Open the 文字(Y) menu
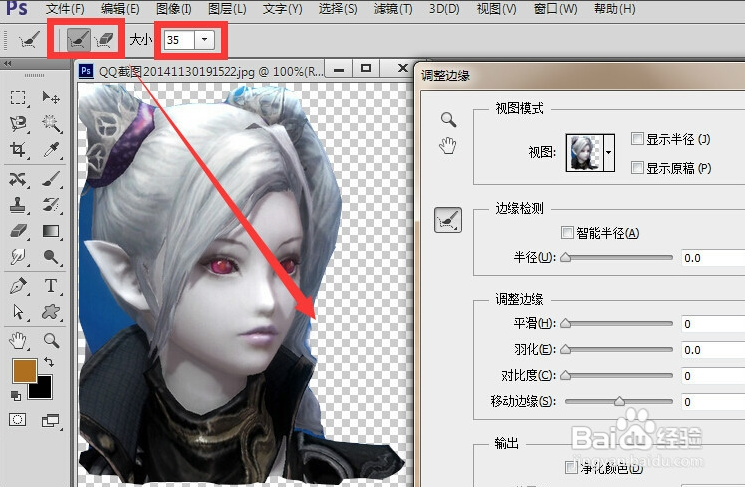The image size is (745, 487). [x=282, y=9]
